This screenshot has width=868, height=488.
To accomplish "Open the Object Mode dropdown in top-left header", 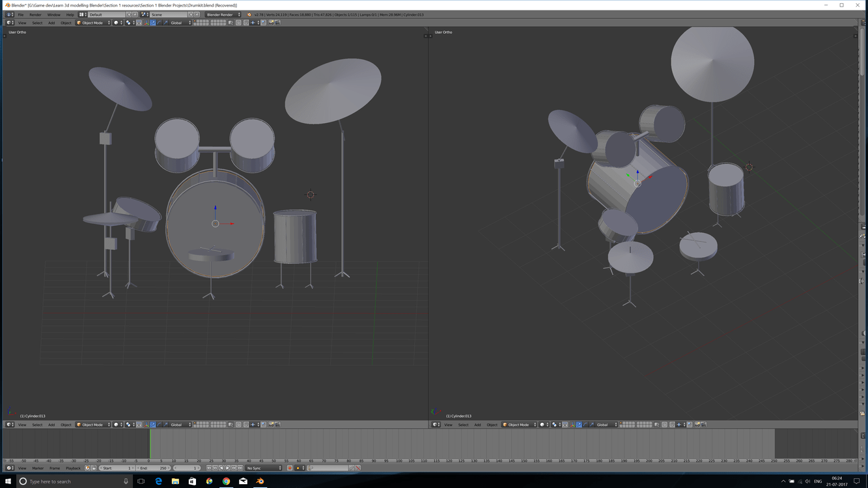I will (93, 23).
